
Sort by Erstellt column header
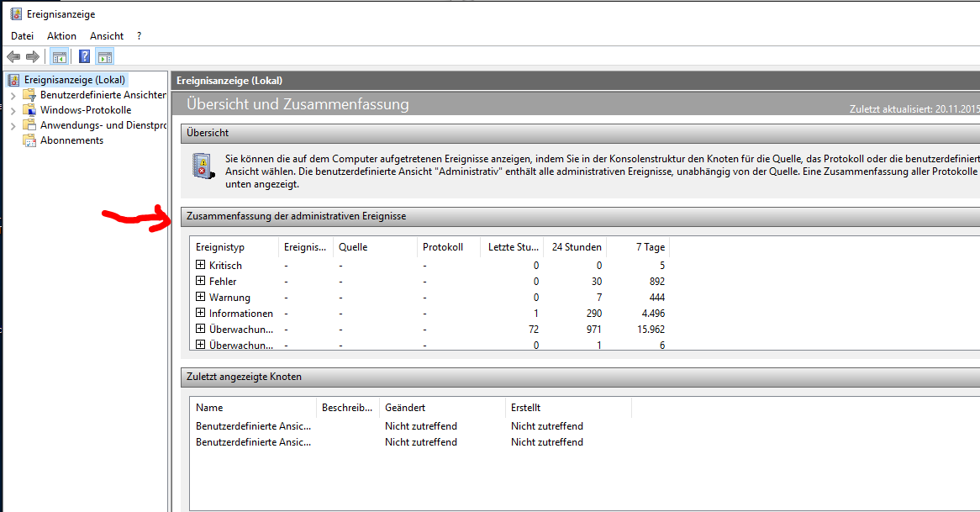[x=569, y=408]
